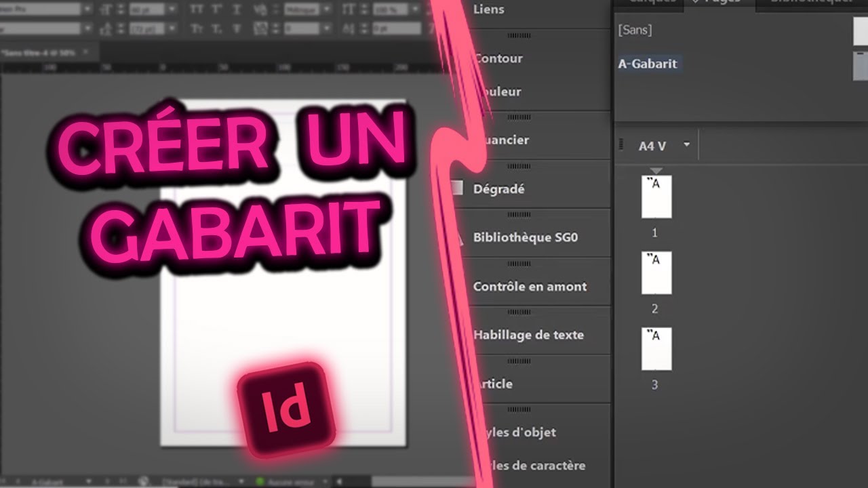
Task: Select page 3 thumbnail
Action: point(656,348)
